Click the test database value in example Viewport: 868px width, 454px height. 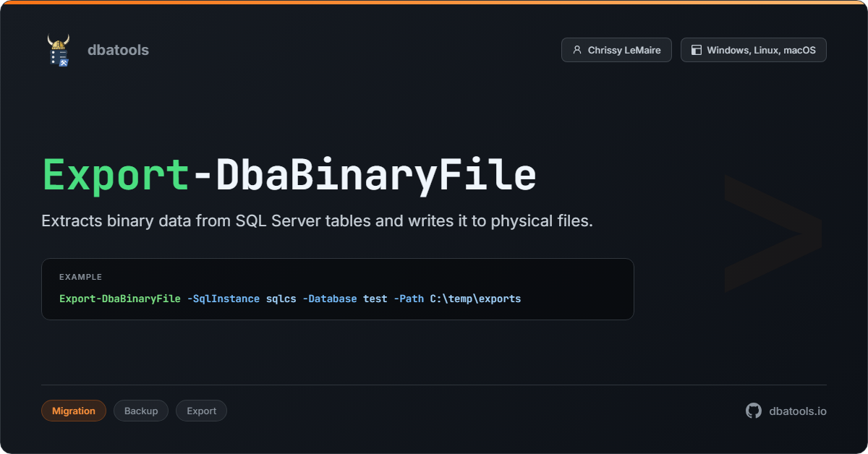click(x=375, y=299)
